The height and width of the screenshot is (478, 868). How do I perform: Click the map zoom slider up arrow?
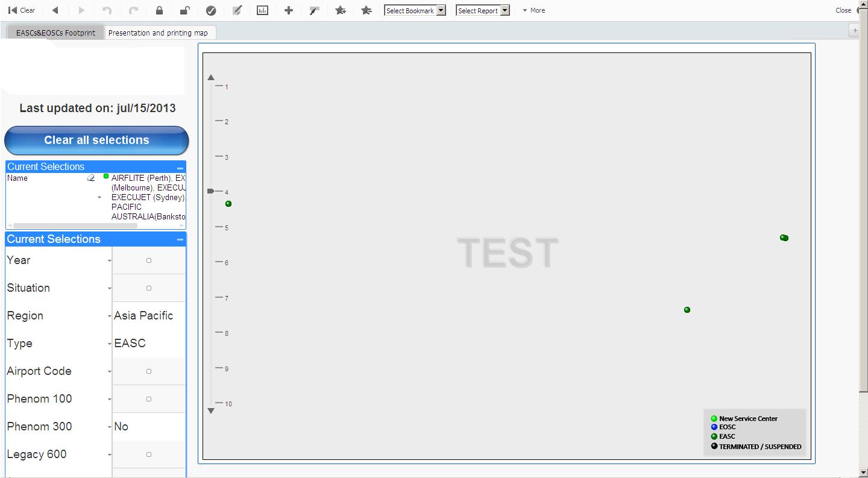[211, 78]
